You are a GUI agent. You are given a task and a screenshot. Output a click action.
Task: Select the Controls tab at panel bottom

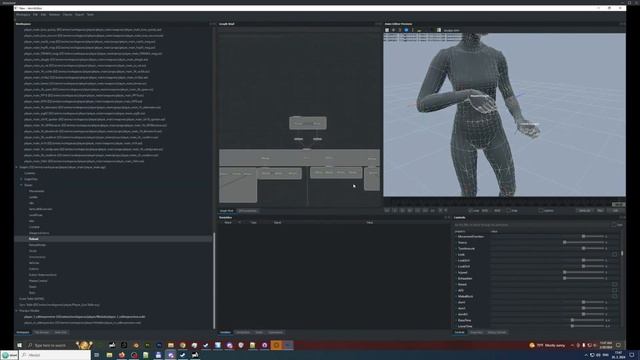[460, 332]
